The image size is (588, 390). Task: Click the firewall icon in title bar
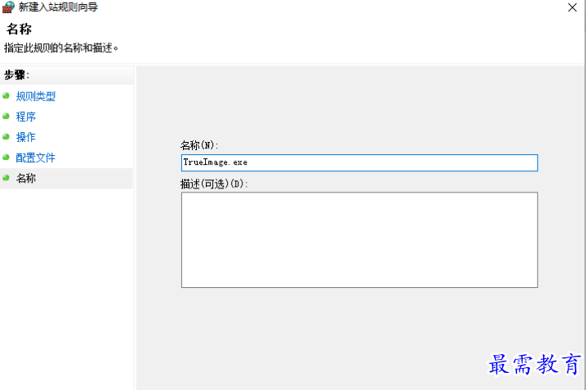pyautogui.click(x=8, y=7)
